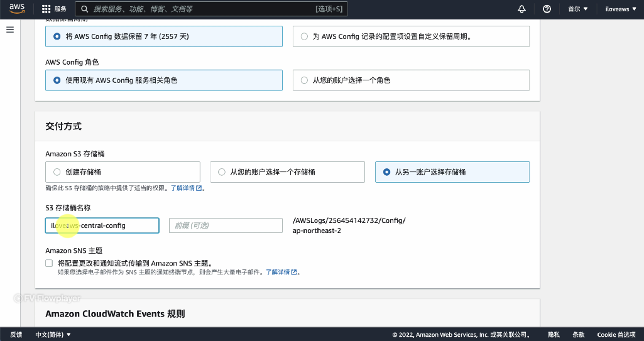Click the 前缀 (可选) prefix input field
The height and width of the screenshot is (341, 644).
[x=226, y=225]
